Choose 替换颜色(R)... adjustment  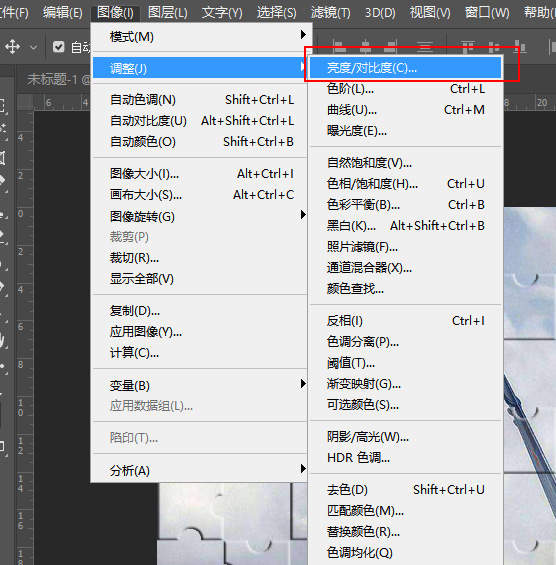pyautogui.click(x=406, y=531)
